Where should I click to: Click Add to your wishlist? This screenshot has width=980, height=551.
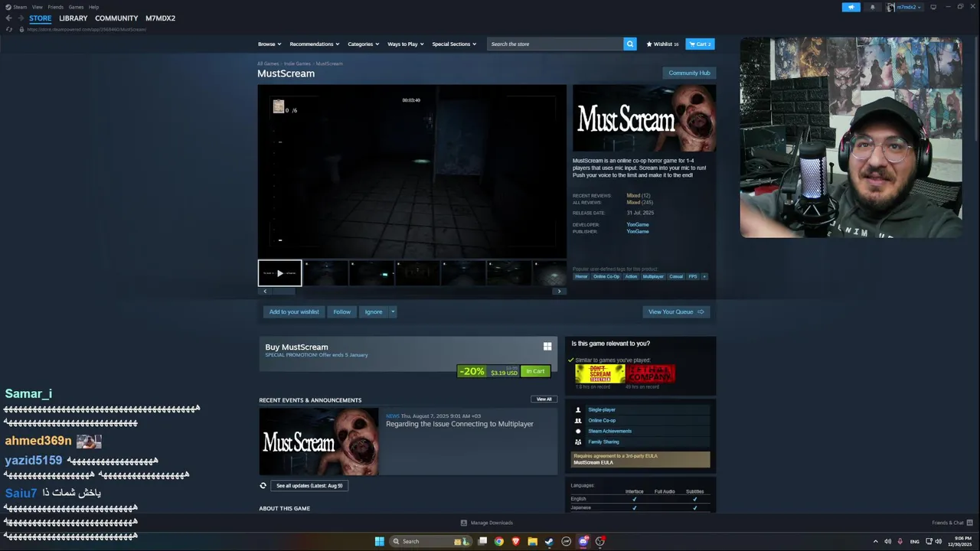[294, 311]
